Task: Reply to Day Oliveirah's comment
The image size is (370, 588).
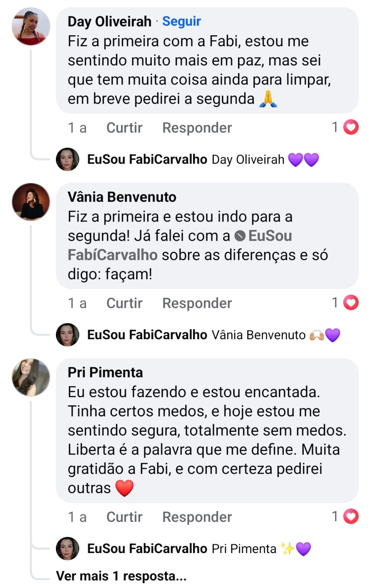Action: [197, 128]
